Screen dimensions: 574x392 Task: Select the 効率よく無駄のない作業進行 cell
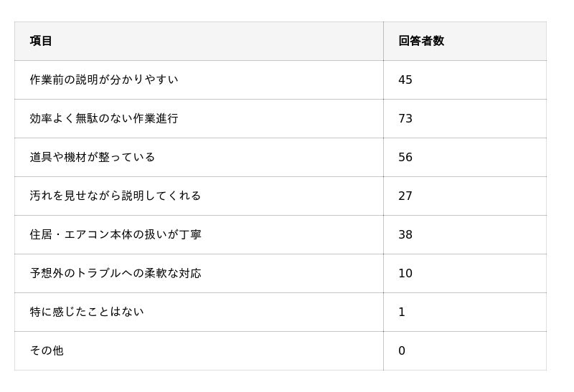(x=104, y=118)
